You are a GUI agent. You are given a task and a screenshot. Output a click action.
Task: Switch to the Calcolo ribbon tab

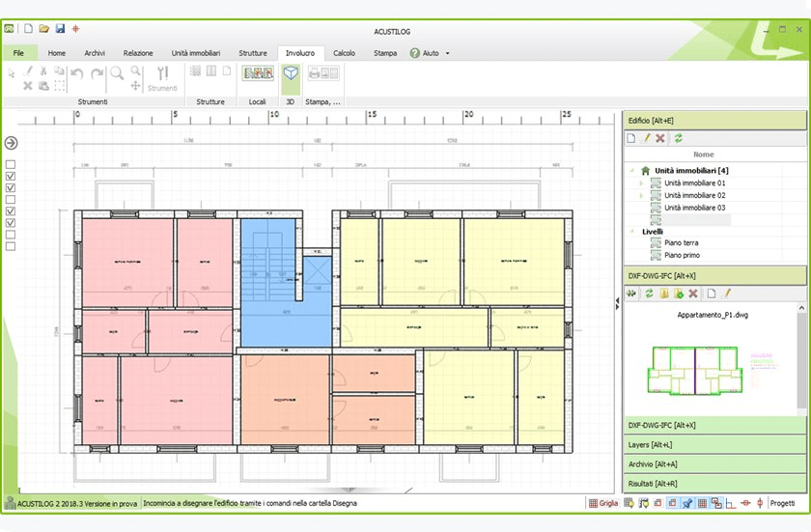coord(344,53)
